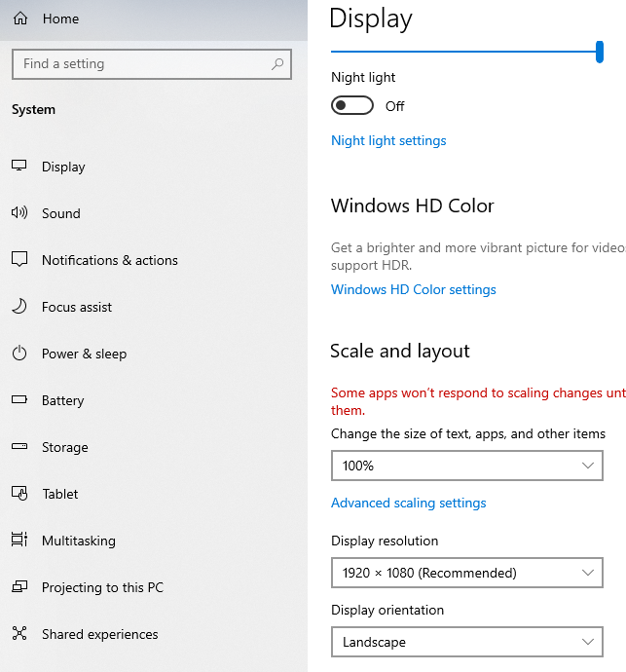The height and width of the screenshot is (672, 626).
Task: Select Tablet in the sidebar
Action: [60, 494]
